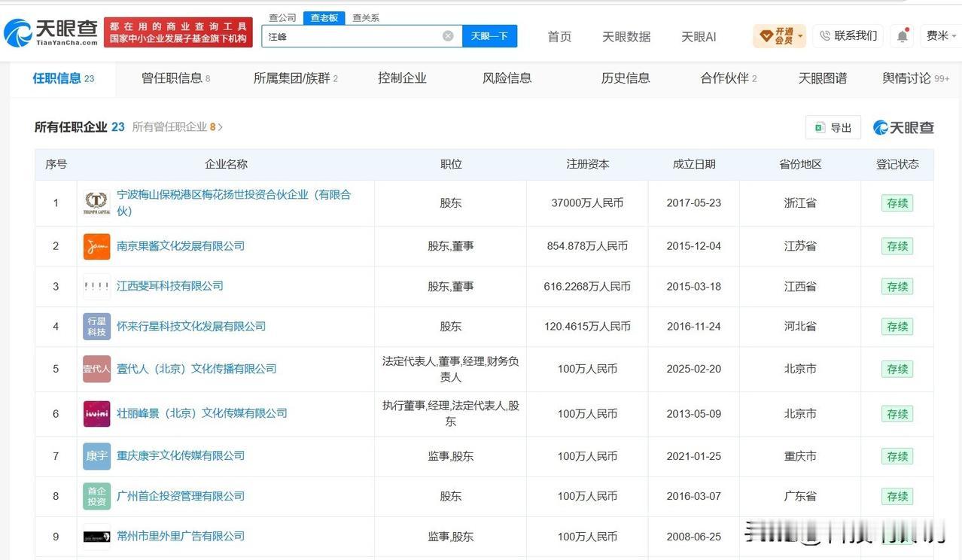The image size is (962, 560).
Task: Open company link 南京果酱文化发展有限公司
Action: coord(181,246)
